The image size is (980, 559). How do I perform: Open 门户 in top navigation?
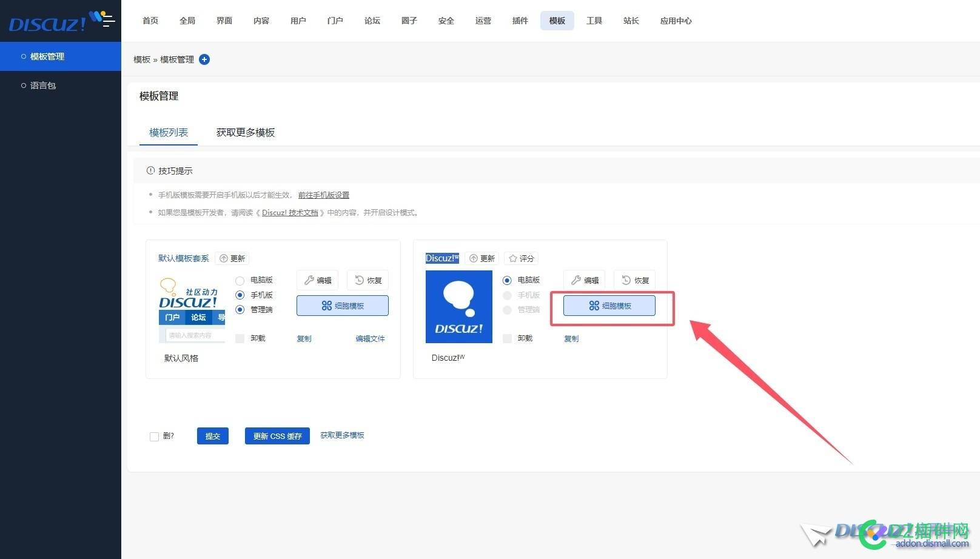click(335, 21)
